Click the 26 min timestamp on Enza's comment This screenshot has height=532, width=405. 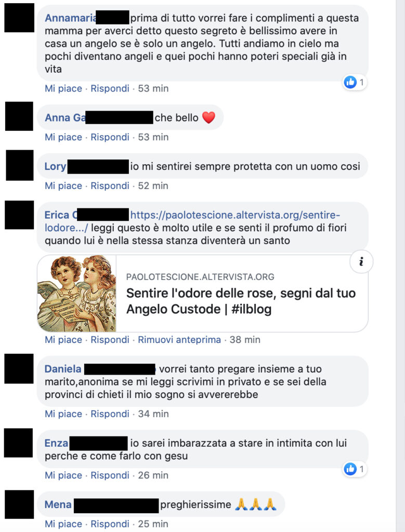tap(153, 475)
